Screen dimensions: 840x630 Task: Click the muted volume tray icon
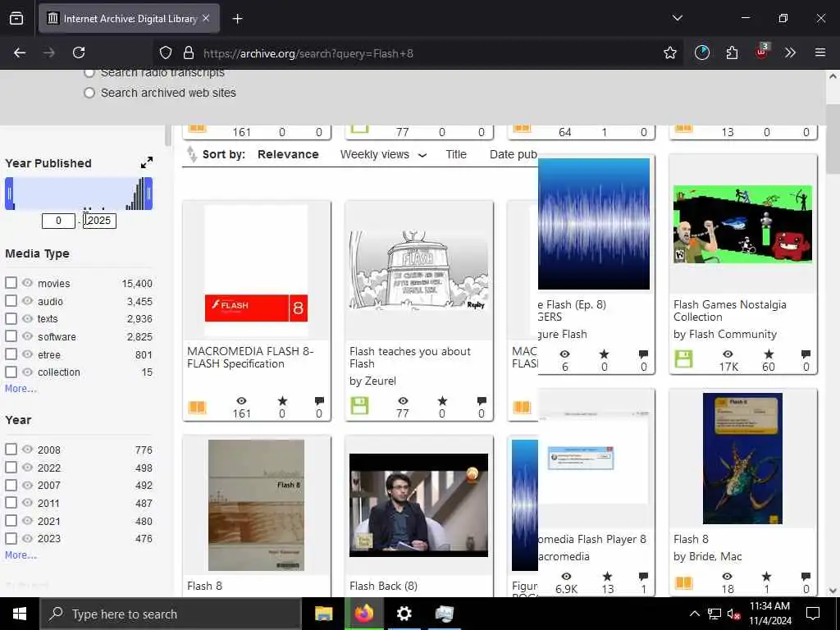click(733, 614)
